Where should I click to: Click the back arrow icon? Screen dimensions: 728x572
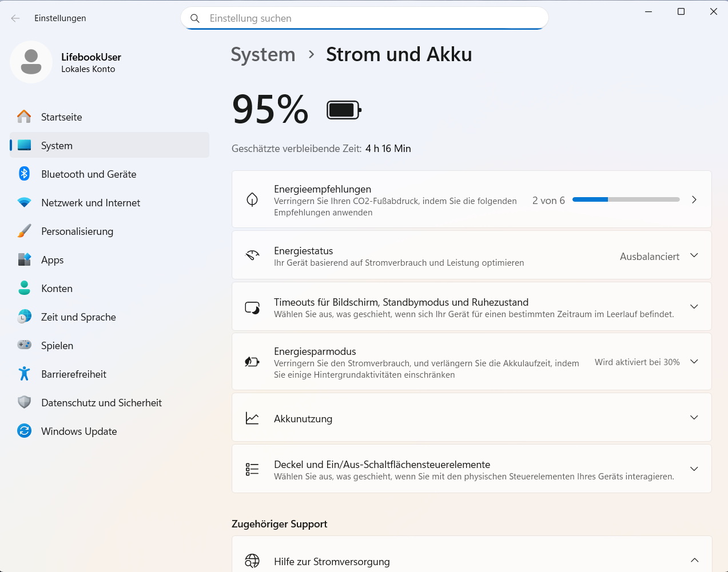pos(15,18)
